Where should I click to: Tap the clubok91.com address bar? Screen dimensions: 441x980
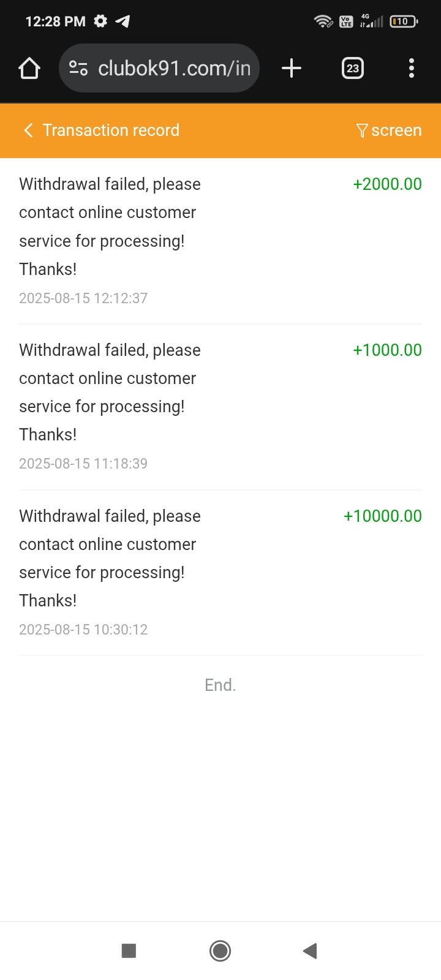point(175,68)
